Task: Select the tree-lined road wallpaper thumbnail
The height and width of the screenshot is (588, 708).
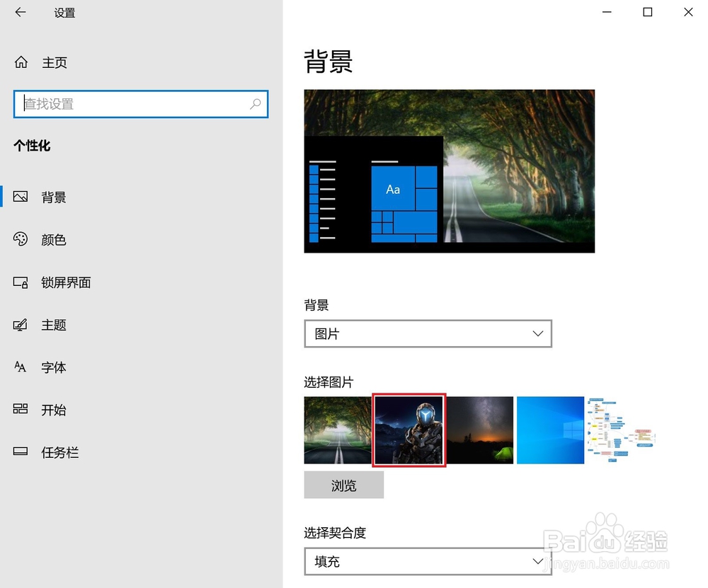Action: [338, 430]
